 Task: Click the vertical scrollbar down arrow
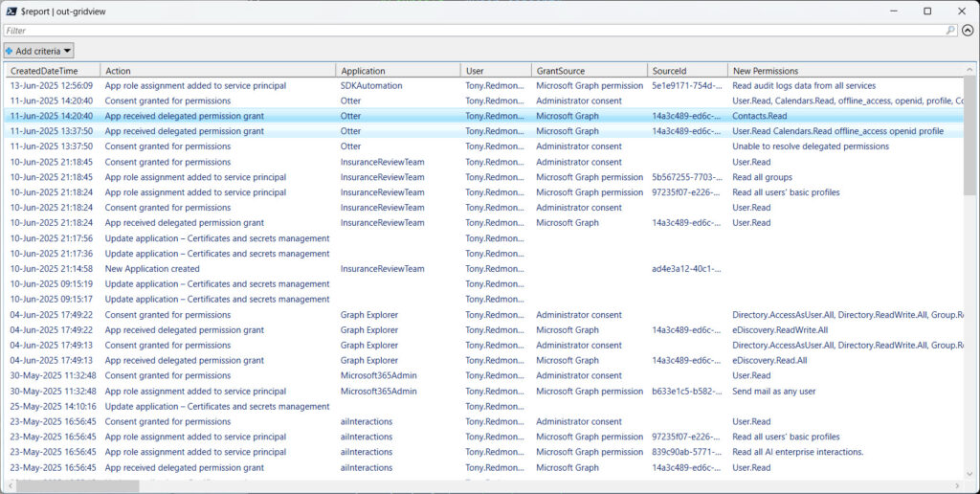[x=969, y=475]
